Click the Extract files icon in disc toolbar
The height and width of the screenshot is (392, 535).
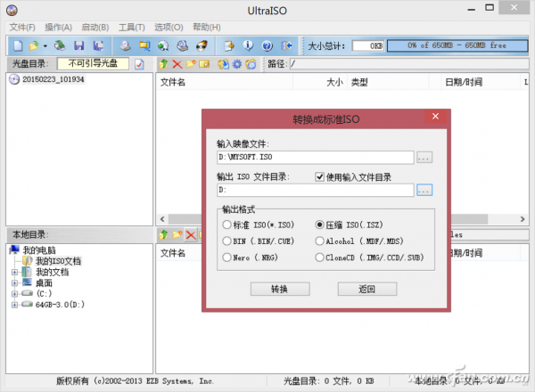[224, 64]
